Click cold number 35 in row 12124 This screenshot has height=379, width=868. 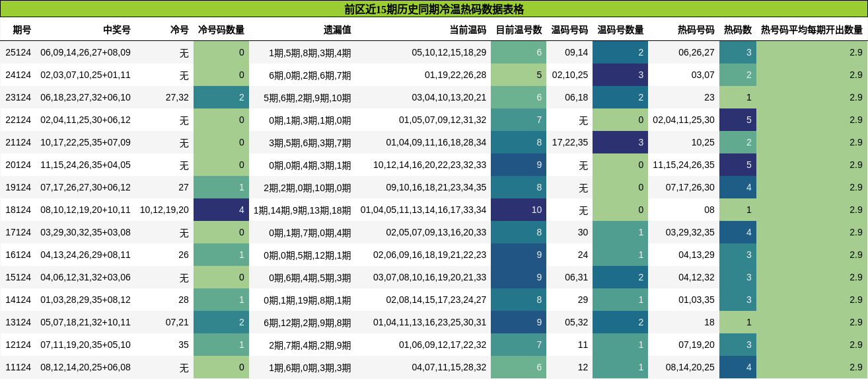tap(184, 345)
